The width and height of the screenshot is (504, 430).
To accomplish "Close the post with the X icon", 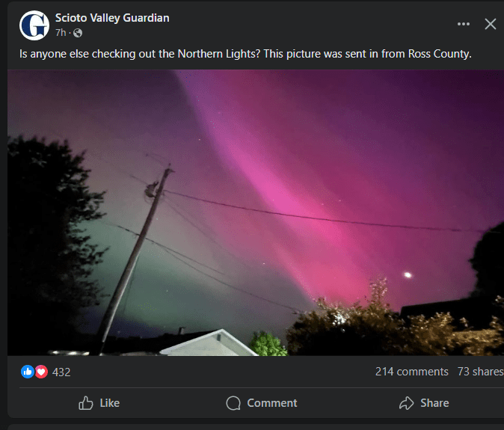I will 491,24.
